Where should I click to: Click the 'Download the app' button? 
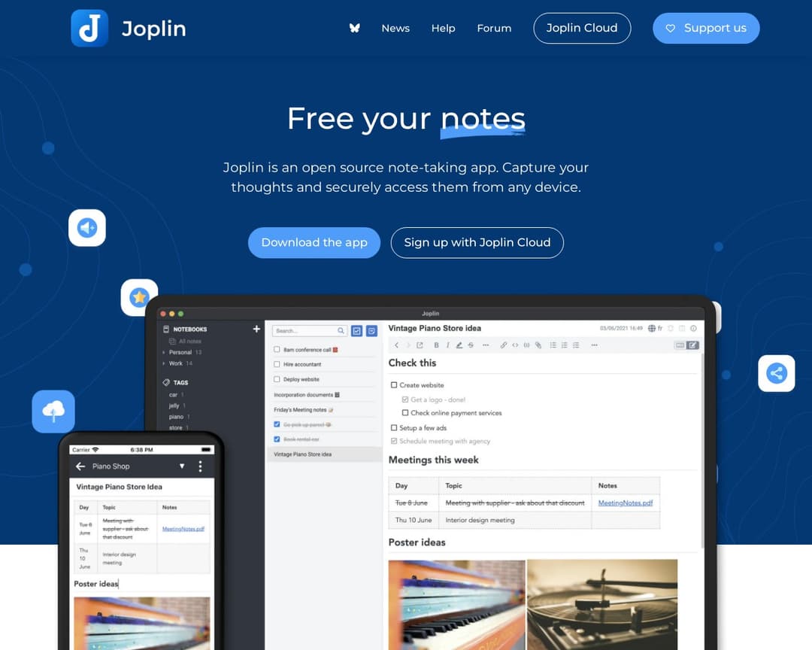coord(314,242)
